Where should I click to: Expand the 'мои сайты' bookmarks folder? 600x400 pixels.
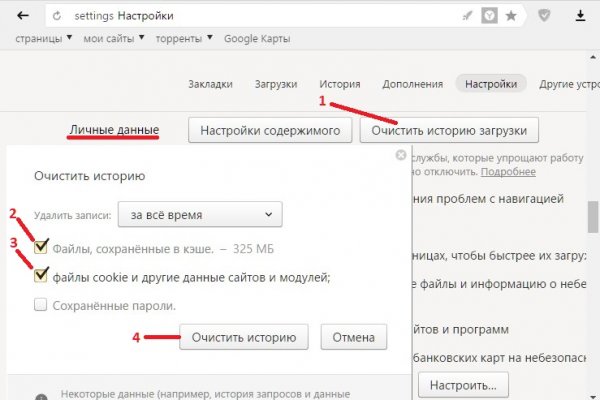point(114,39)
